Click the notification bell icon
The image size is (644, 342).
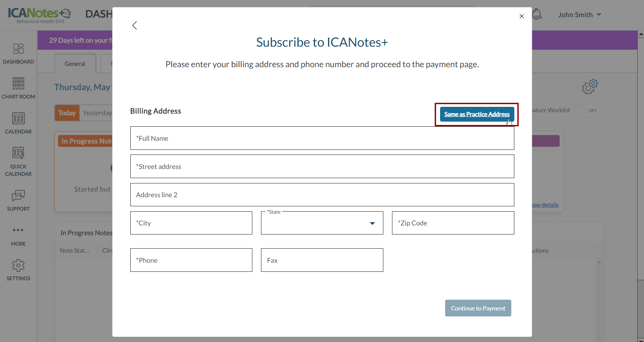(x=537, y=14)
